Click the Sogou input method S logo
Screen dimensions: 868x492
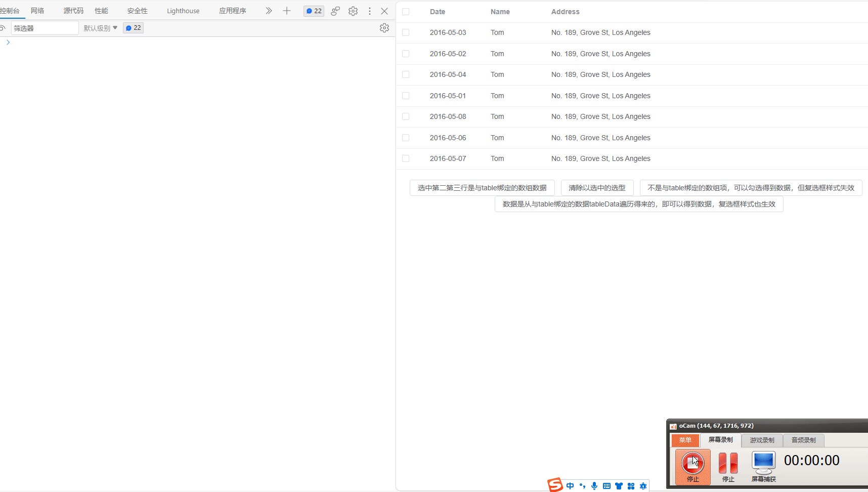click(555, 485)
